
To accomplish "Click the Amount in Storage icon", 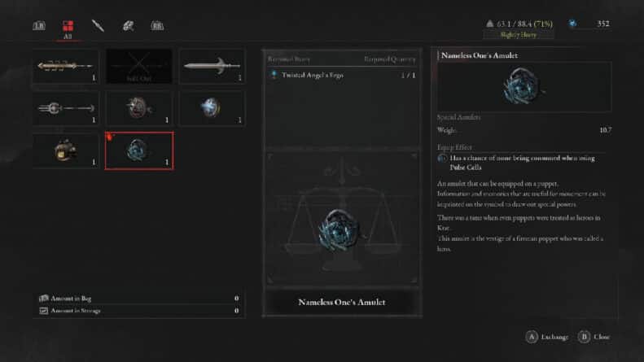I will coord(43,311).
